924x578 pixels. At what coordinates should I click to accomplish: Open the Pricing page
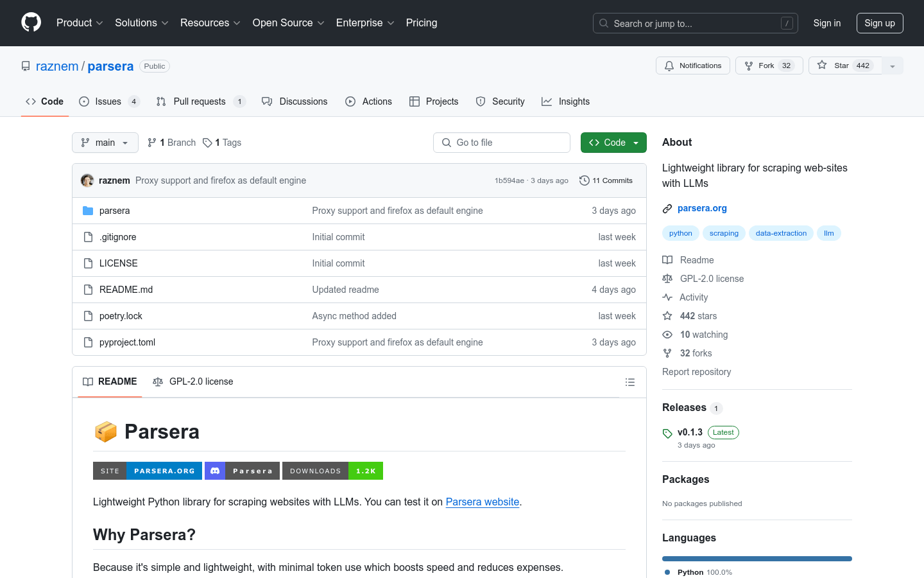pyautogui.click(x=422, y=22)
